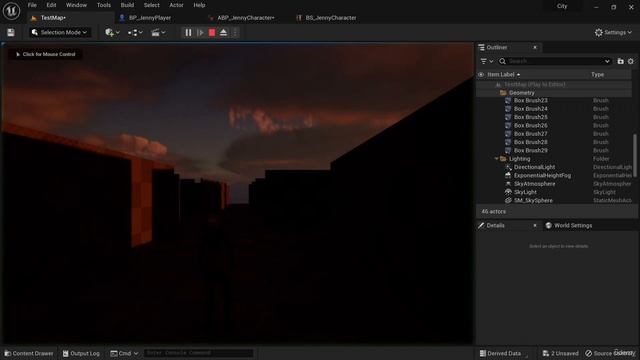Open play options three-dot menu
This screenshot has height=360, width=640.
point(235,32)
